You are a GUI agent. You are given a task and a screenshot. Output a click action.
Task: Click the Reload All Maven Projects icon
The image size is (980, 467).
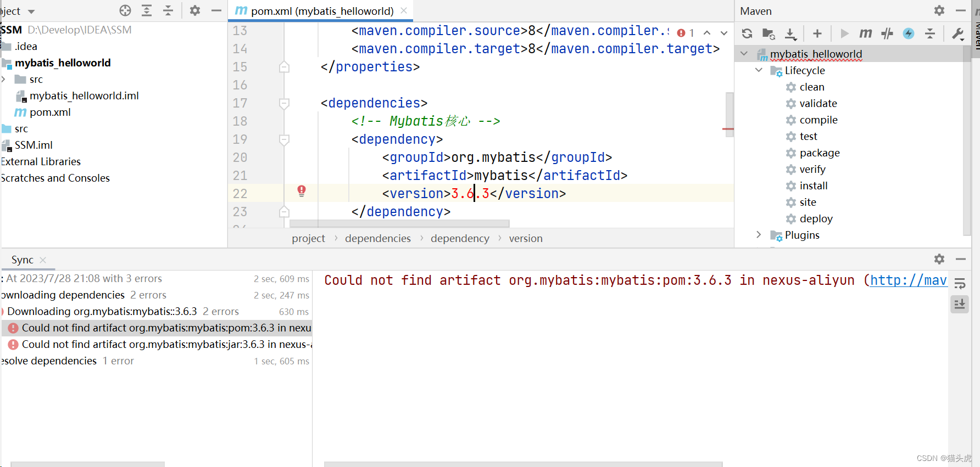click(x=747, y=33)
